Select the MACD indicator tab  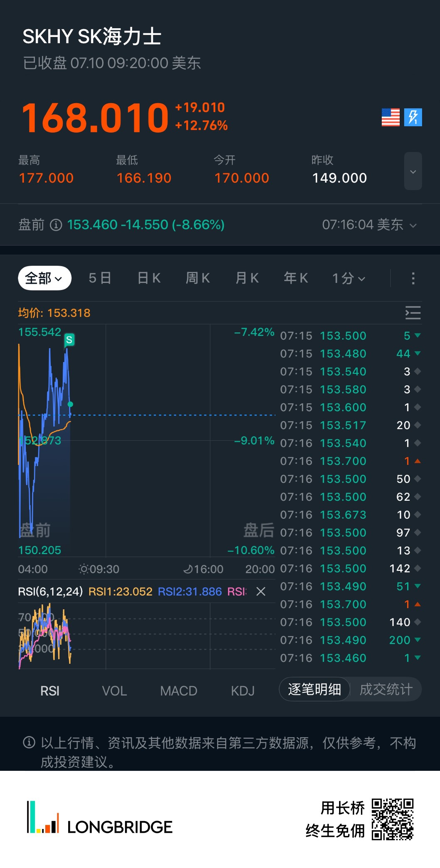pos(179,691)
